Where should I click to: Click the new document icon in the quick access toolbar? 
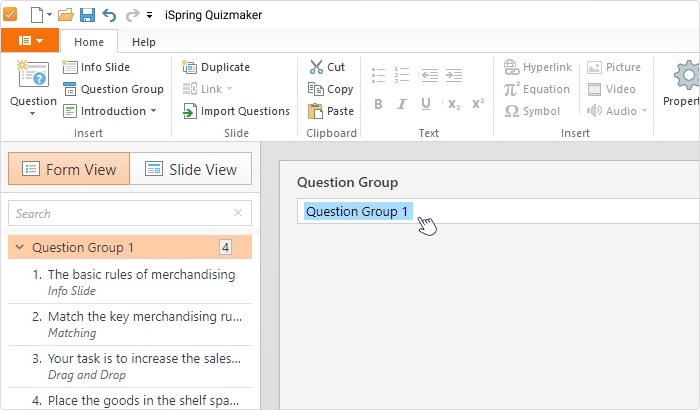click(x=37, y=15)
